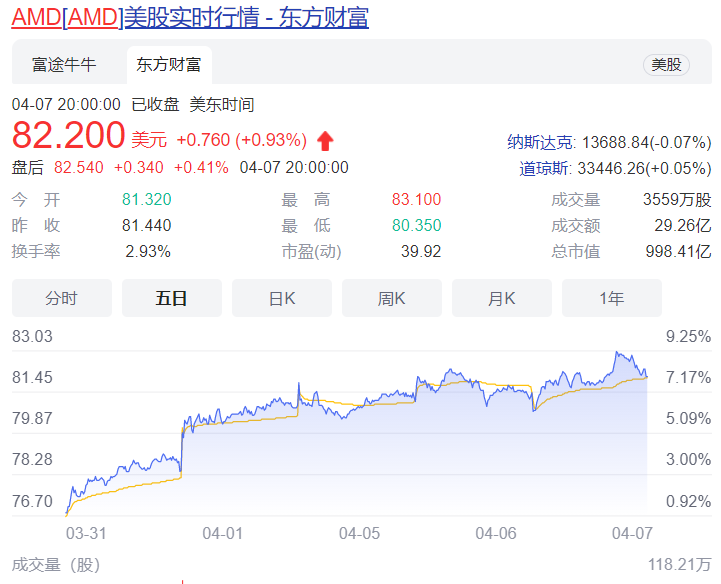Image resolution: width=721 pixels, height=584 pixels.
Task: Click the 76.70 price axis label
Action: click(x=32, y=501)
